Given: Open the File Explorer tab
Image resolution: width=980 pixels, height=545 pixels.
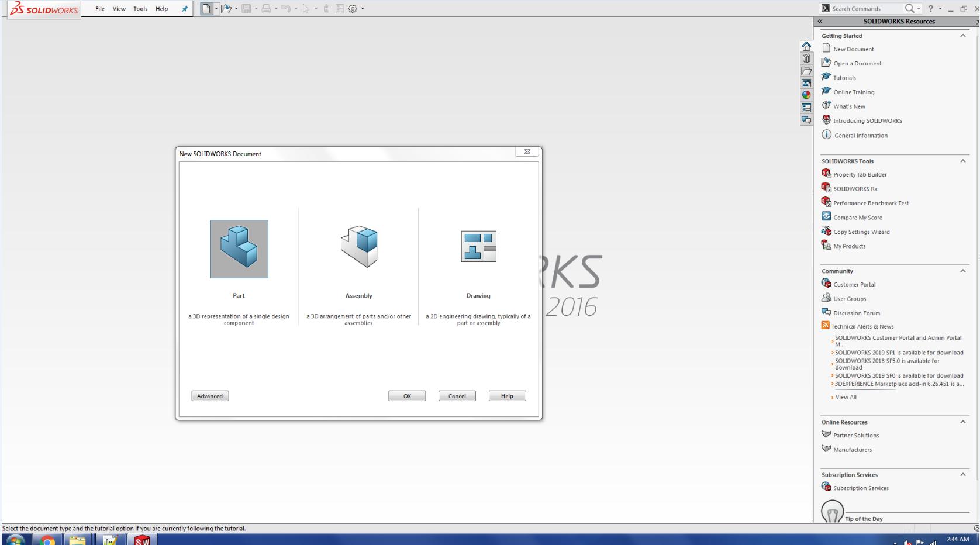Looking at the screenshot, I should point(806,71).
